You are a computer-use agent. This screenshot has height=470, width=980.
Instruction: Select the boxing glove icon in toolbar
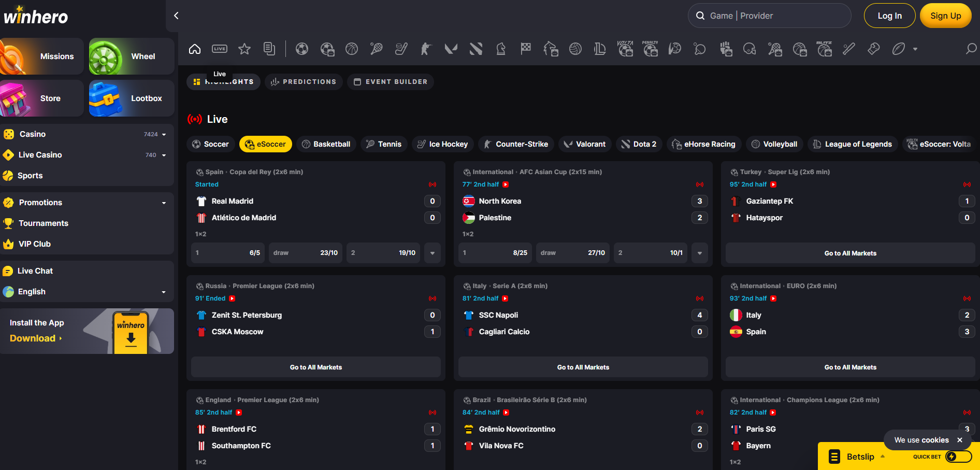click(x=874, y=49)
